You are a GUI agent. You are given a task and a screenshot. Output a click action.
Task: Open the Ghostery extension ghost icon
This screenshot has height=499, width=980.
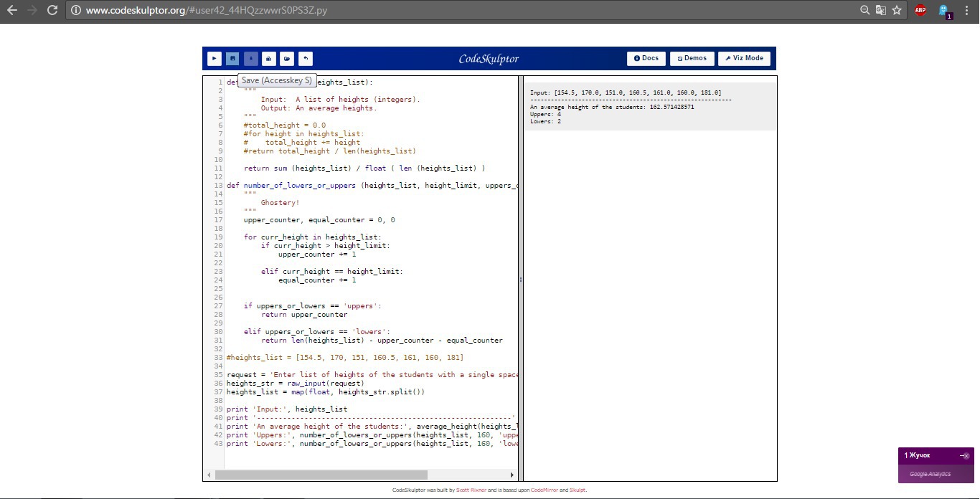(944, 11)
